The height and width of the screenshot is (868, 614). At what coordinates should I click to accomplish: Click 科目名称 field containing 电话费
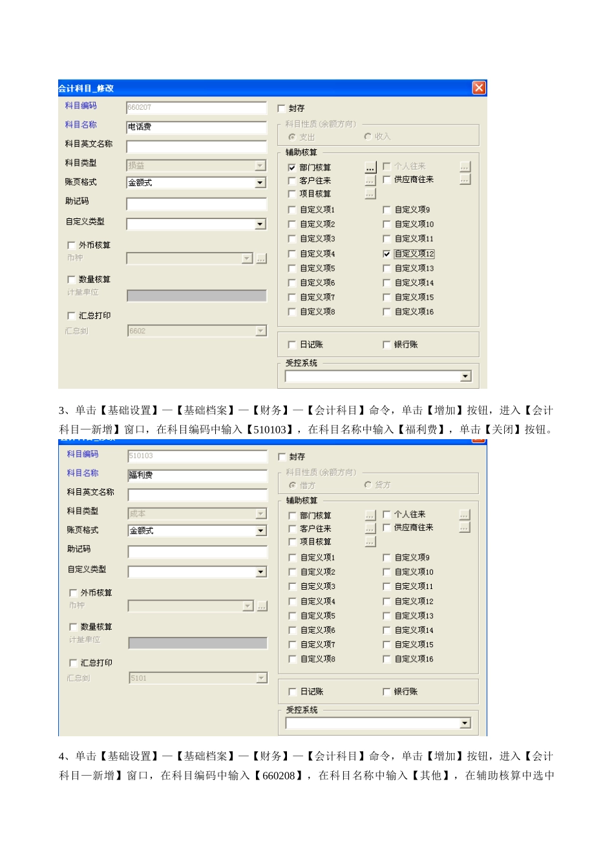pos(196,127)
